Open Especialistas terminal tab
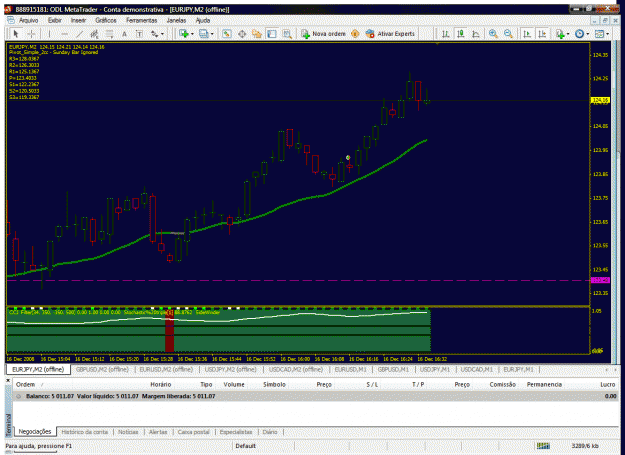This screenshot has height=455, width=625. [x=236, y=432]
